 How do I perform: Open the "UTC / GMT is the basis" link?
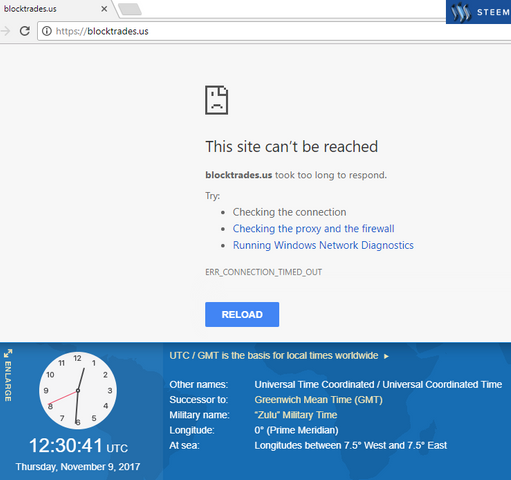coord(274,356)
